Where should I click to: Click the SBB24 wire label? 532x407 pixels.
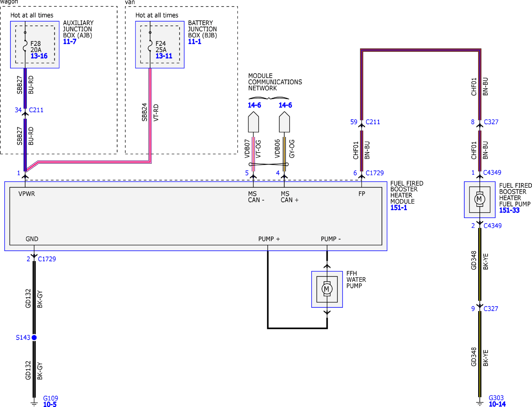(144, 112)
